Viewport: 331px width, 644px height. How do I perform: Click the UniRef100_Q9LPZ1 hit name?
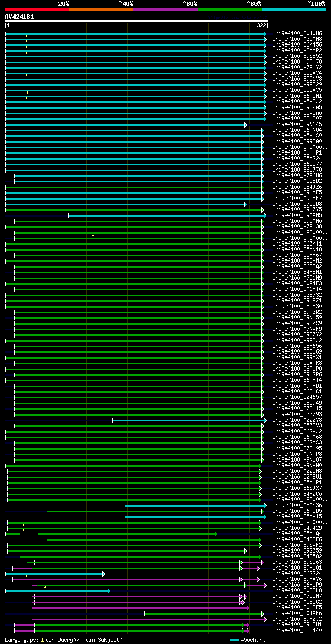click(x=297, y=300)
